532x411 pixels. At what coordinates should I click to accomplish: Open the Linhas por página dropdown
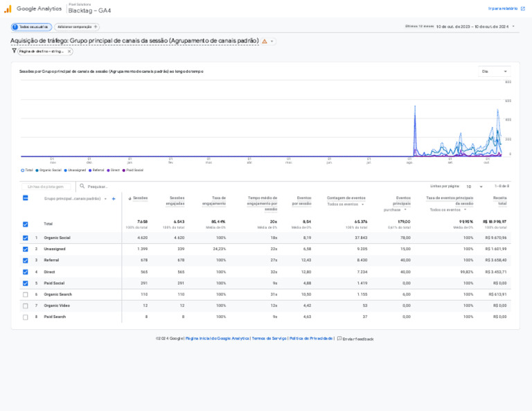click(x=475, y=186)
